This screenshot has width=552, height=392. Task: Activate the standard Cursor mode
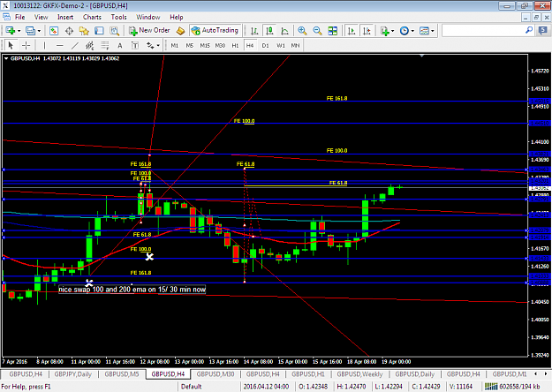pyautogui.click(x=11, y=45)
